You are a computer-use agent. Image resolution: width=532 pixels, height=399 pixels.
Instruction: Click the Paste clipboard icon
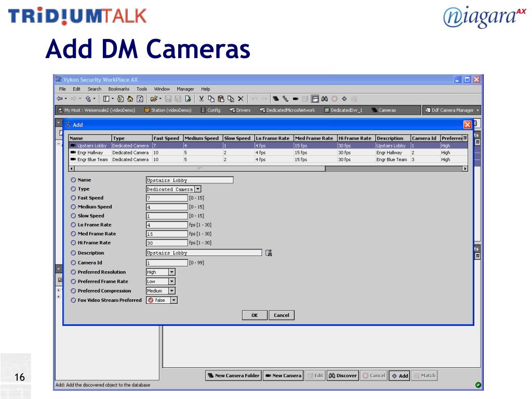(221, 99)
